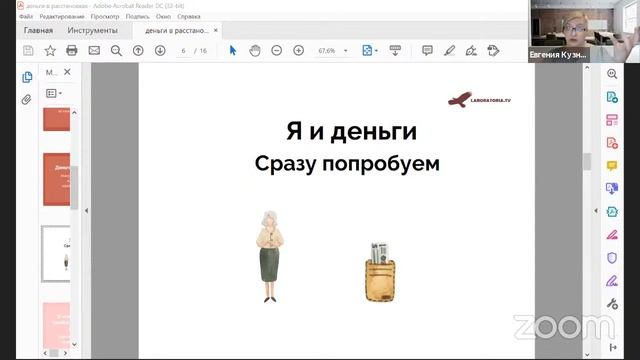Screen dimensions: 640x360
Task: Go to next page down arrow
Action: [x=160, y=51]
